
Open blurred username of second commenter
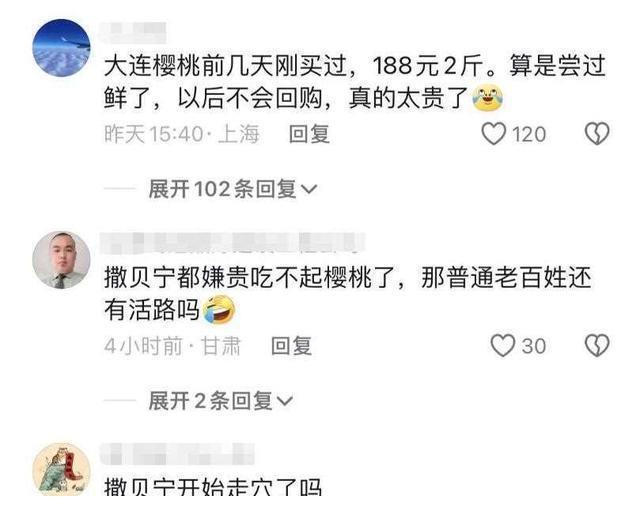pos(233,242)
